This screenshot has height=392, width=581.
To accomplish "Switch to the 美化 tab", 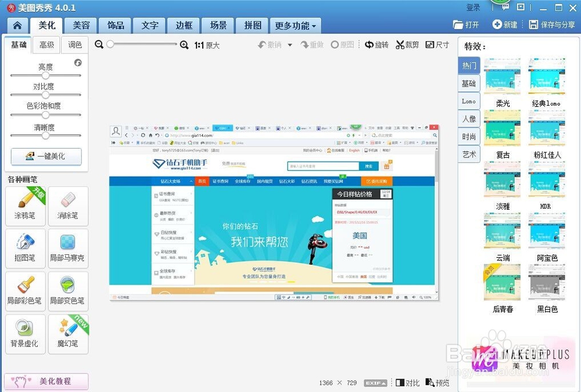I will 46,26.
